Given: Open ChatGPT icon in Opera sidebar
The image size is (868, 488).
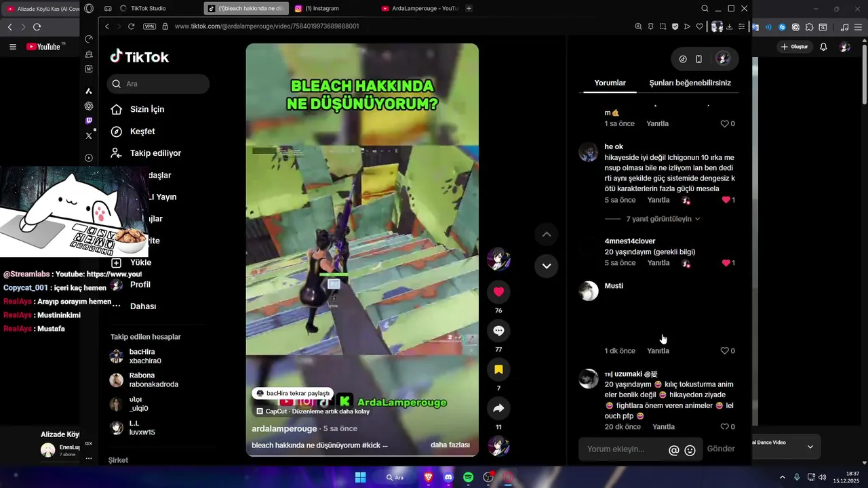Looking at the screenshot, I should click(x=89, y=106).
